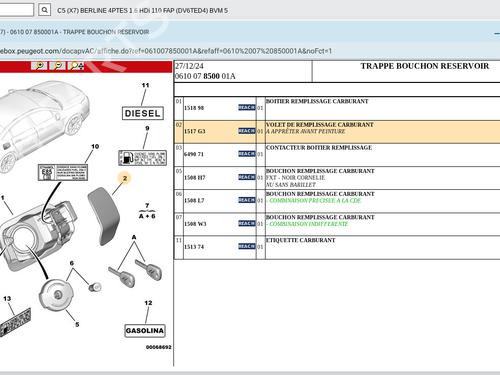Select the GASOLINA label in the diagram
The image size is (500, 375).
click(x=145, y=331)
